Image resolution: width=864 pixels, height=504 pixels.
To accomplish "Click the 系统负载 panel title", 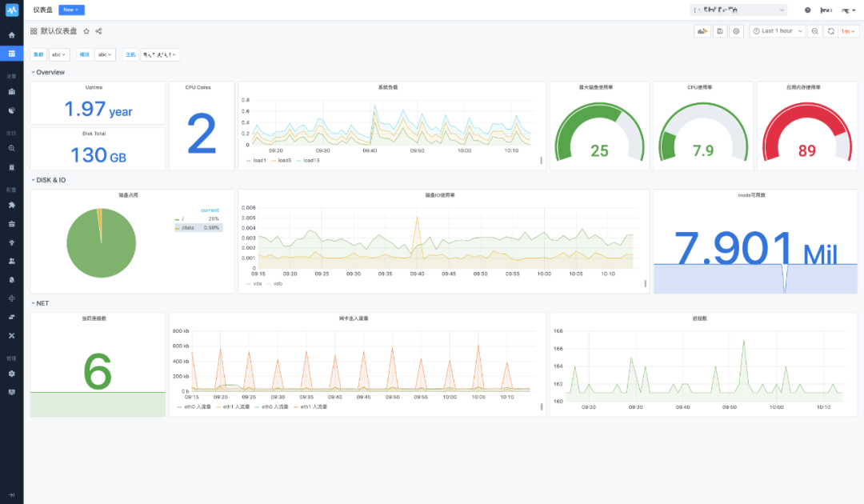I will tap(388, 87).
